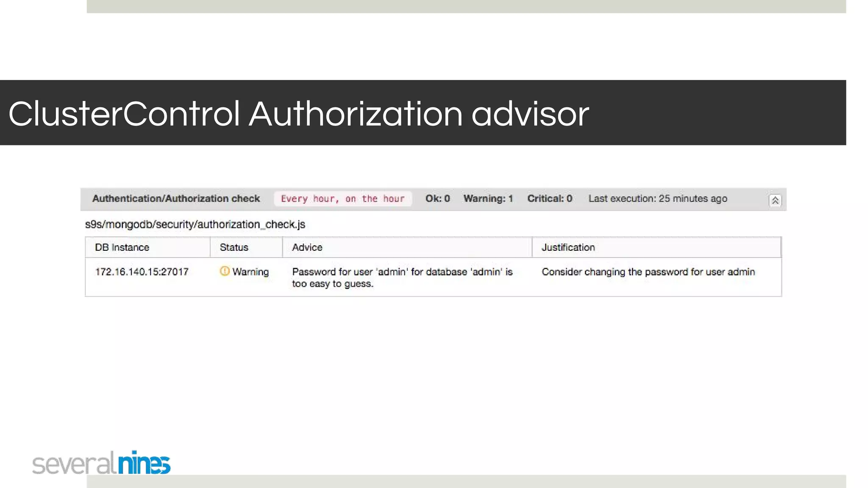Screen dimensions: 868x488
Task: Click 'Last execution: 25 minutes ago' text
Action: [x=658, y=199]
